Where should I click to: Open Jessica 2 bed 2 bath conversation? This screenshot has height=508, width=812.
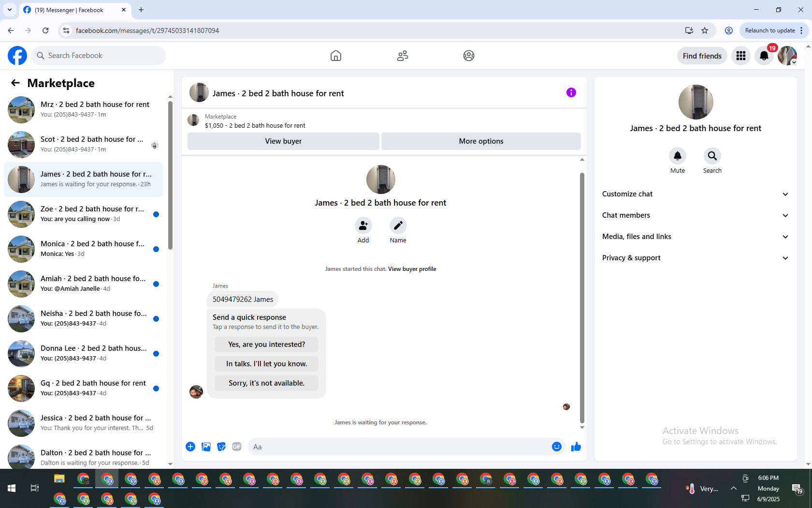(83, 423)
